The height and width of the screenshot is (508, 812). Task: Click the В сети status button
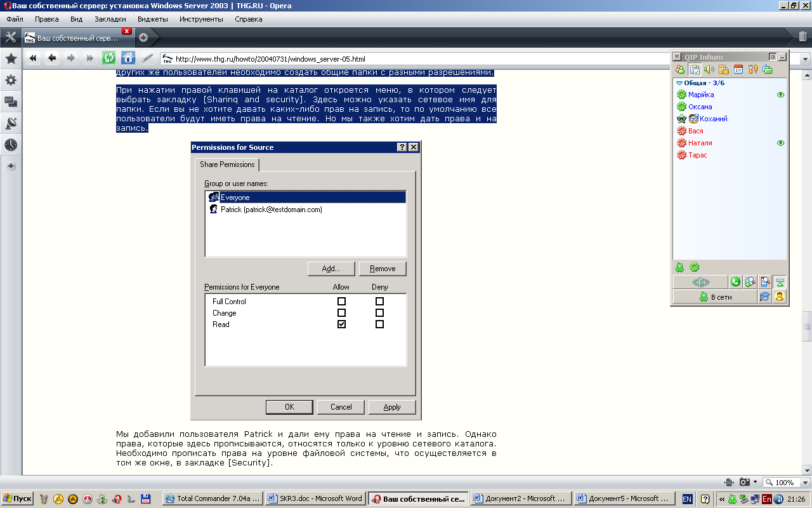pyautogui.click(x=715, y=297)
